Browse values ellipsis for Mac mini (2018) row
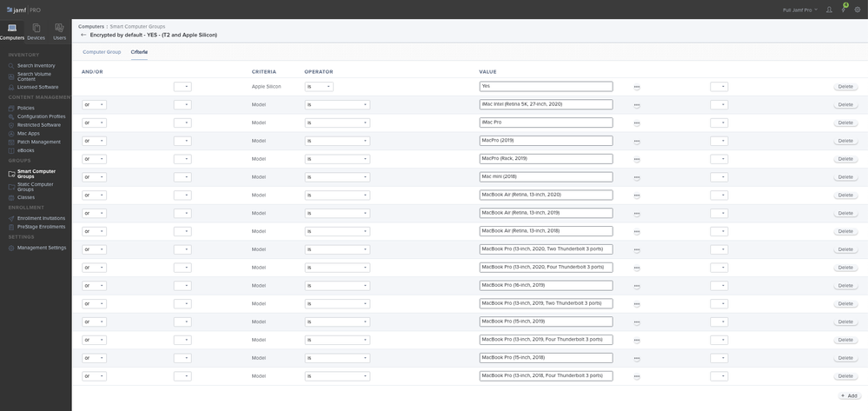868x411 pixels. pos(637,177)
